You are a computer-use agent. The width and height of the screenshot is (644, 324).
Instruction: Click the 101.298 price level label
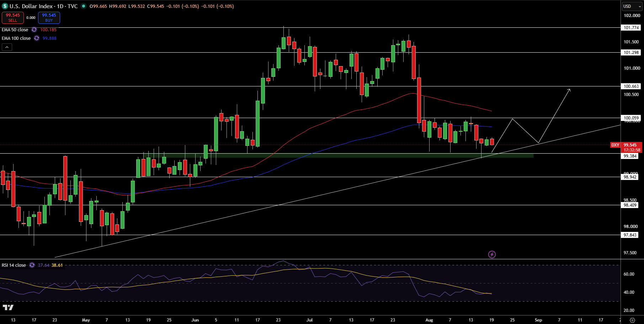coord(631,53)
